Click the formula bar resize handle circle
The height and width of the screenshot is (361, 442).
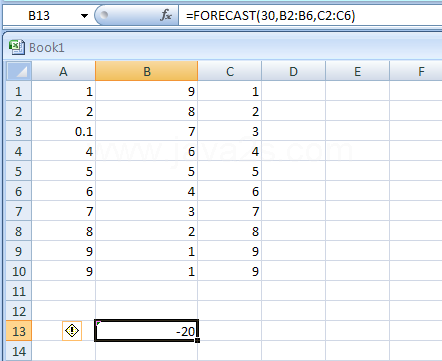[x=104, y=15]
